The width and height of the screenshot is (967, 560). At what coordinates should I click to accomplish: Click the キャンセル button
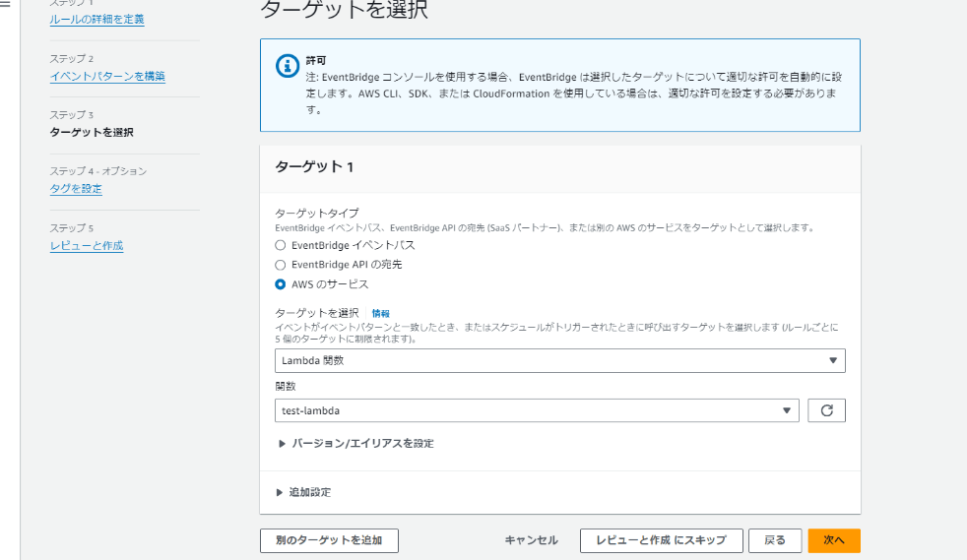531,540
